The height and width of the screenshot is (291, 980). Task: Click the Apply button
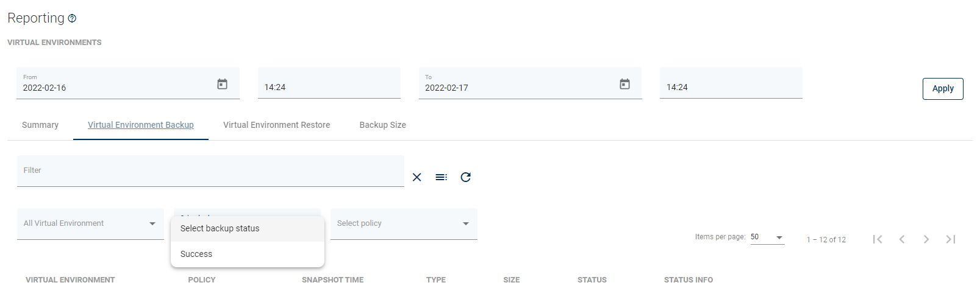tap(942, 88)
